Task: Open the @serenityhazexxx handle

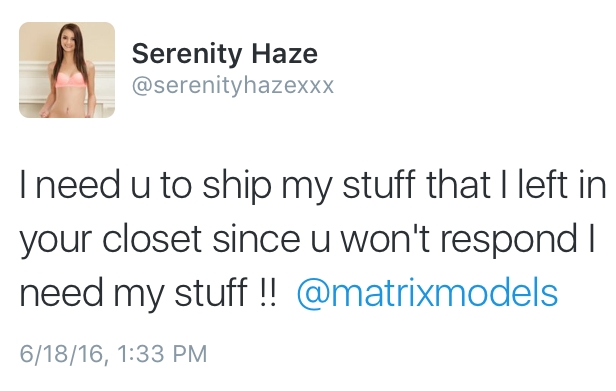Action: pos(233,85)
